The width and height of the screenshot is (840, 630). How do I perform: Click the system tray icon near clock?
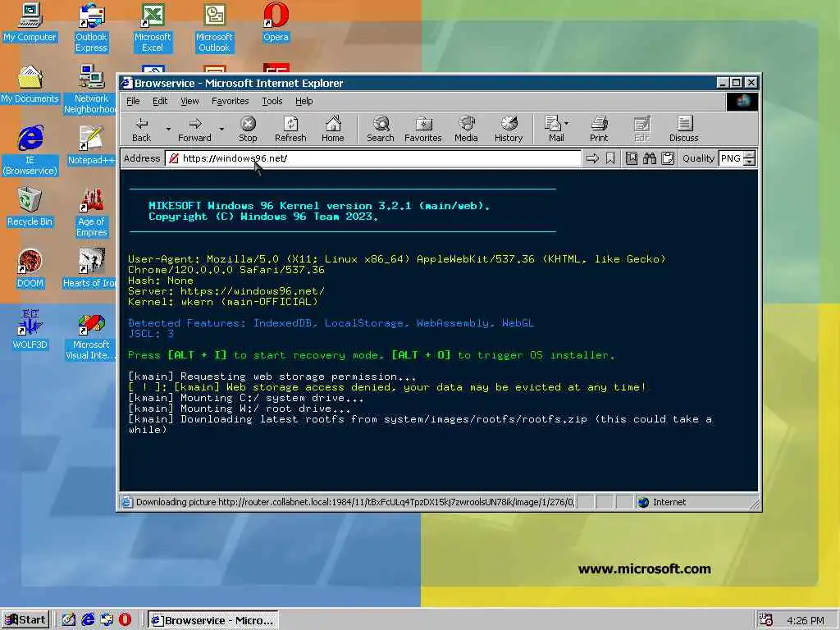(x=765, y=620)
